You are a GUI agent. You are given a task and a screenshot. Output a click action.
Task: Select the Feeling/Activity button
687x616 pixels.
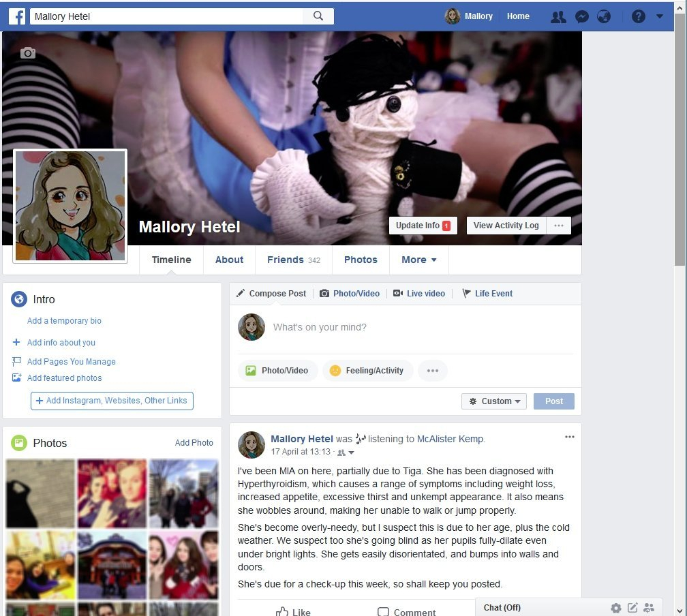tap(367, 371)
